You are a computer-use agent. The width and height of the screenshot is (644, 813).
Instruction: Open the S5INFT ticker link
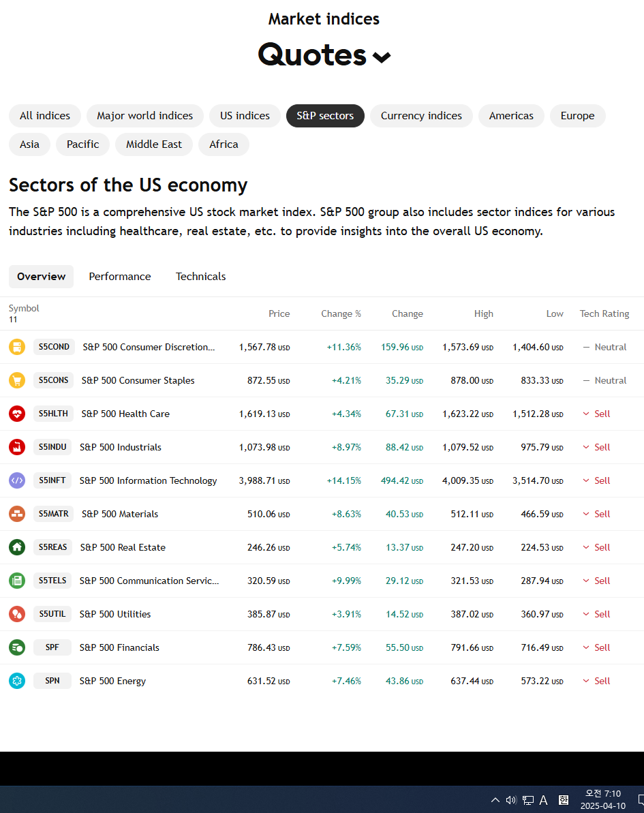click(x=52, y=480)
